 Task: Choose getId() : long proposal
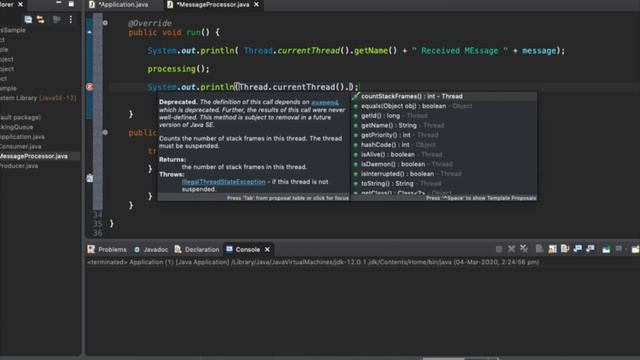(444, 116)
